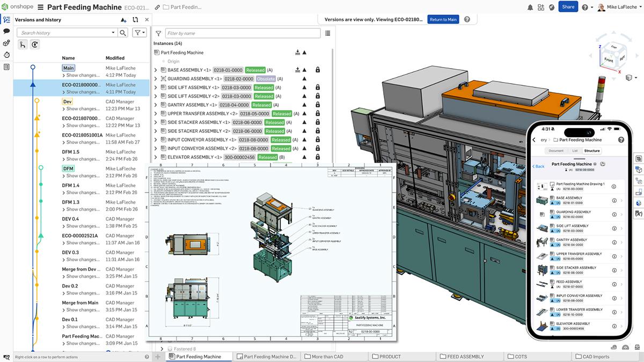Toggle lock on GANTRY ASSEMBLY instance

click(x=318, y=105)
